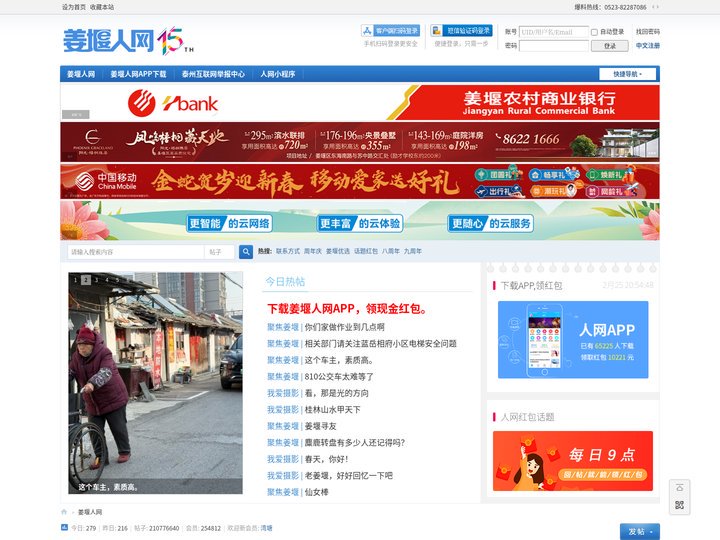The height and width of the screenshot is (540, 720).
Task: Open post 看，那是光的方向
Action: (336, 393)
